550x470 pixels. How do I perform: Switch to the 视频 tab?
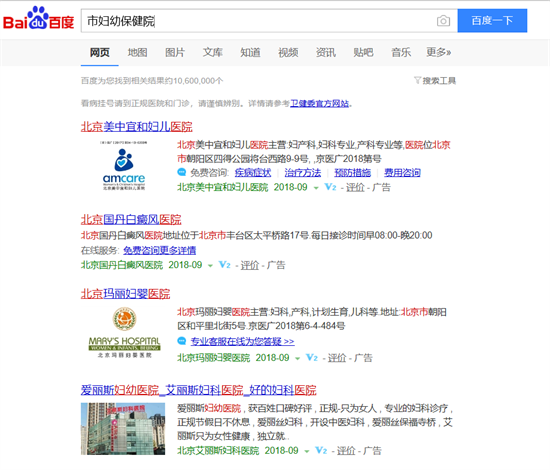[x=288, y=53]
